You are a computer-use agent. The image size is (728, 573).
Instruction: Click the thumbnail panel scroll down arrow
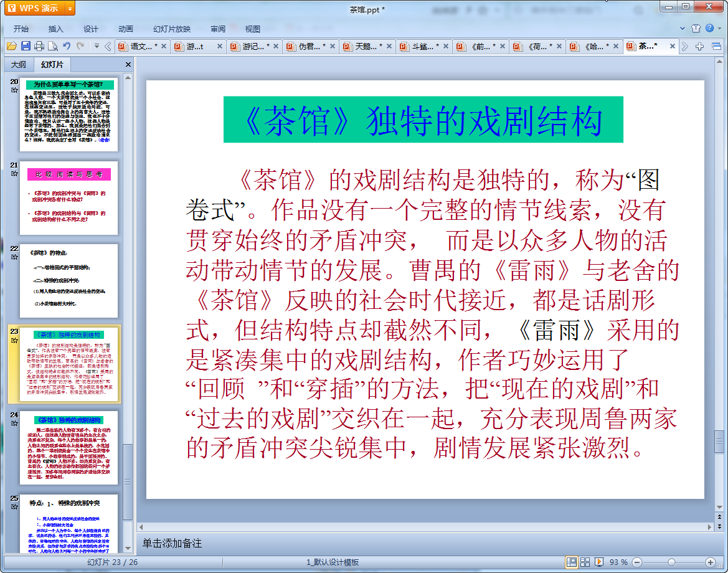(128, 548)
